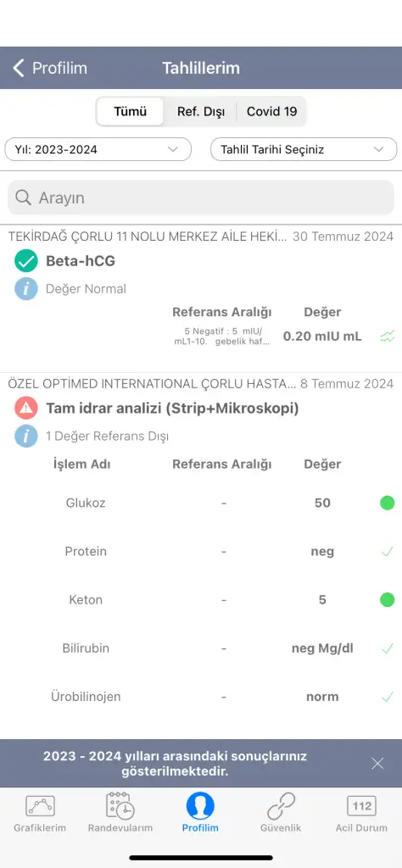Tap the Arayın search field
Screen dimensions: 402x868
point(201,198)
